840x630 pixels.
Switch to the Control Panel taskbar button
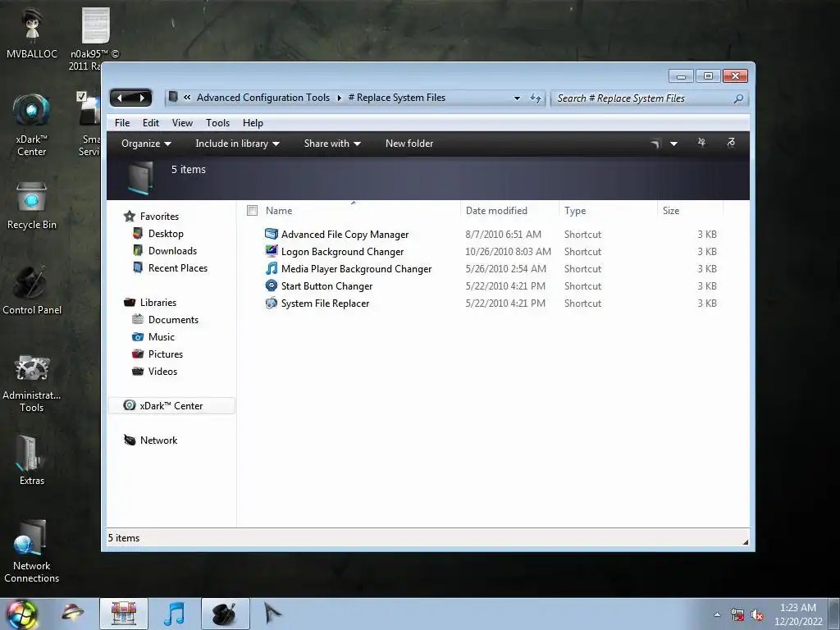coord(225,614)
